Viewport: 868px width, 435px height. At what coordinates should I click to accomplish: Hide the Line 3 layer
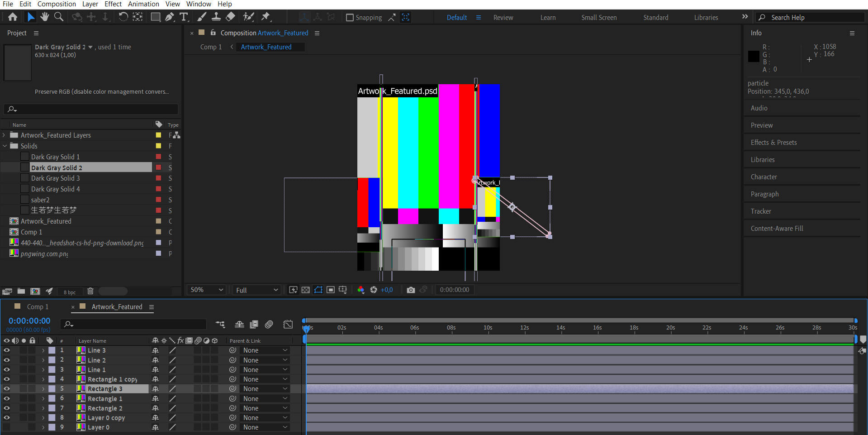coord(7,350)
